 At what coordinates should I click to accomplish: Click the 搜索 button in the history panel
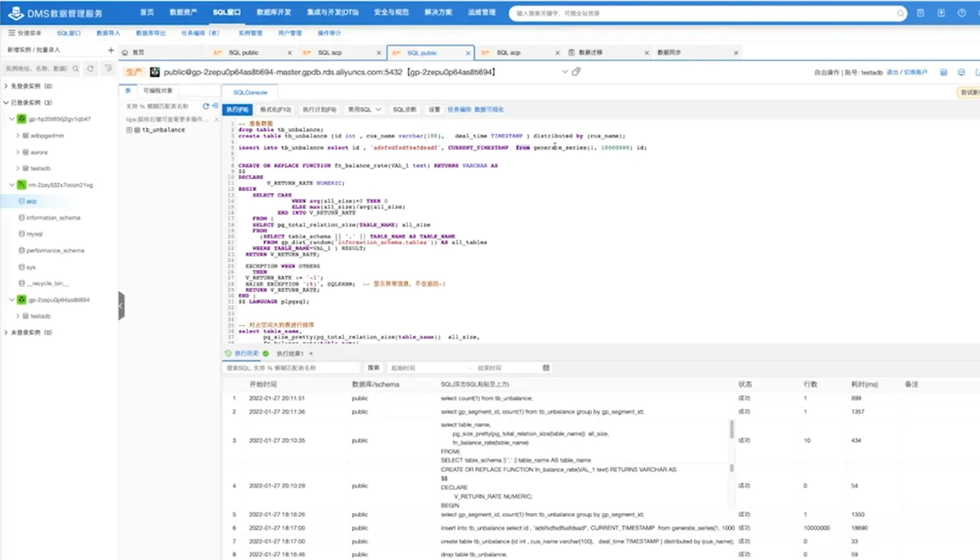click(x=374, y=368)
